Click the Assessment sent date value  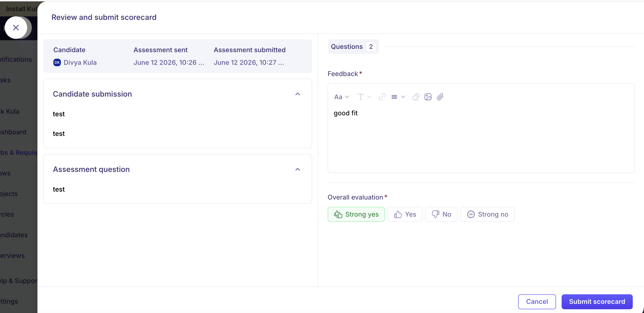(169, 62)
